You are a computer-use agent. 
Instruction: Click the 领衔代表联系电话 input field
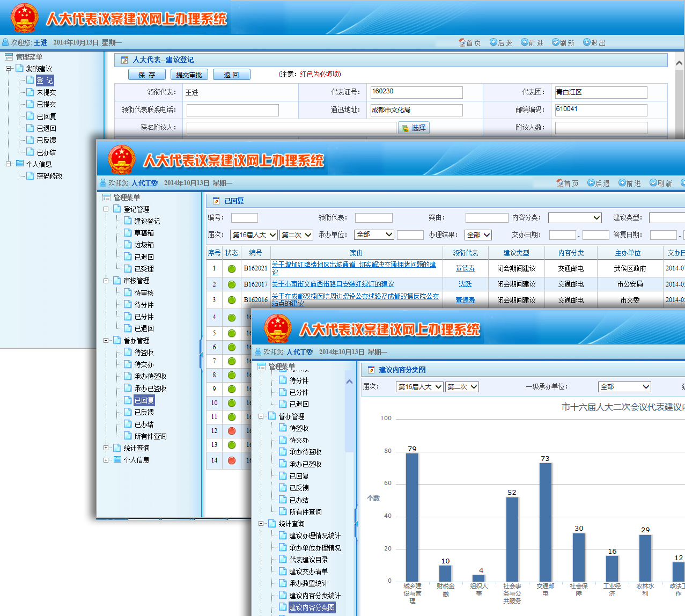(x=232, y=111)
